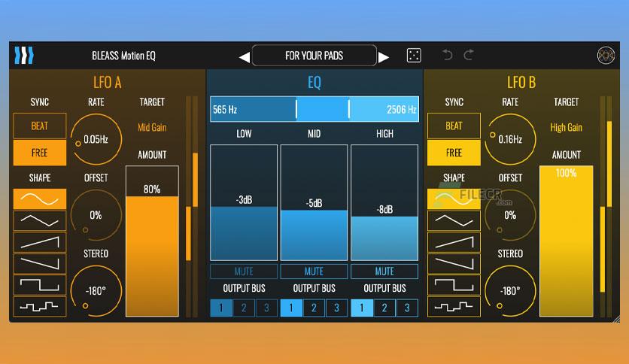Select ramp up sawtooth shape in LFO A

tap(40, 241)
